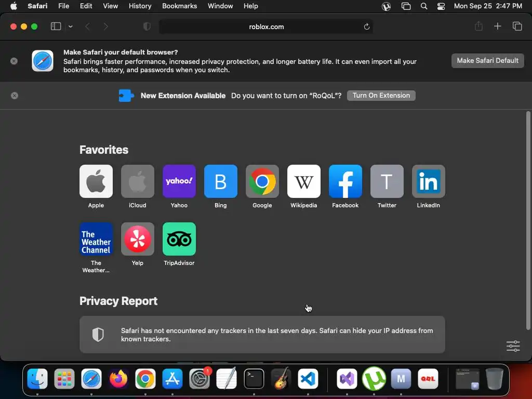Open the Trash in the Dock
Image resolution: width=532 pixels, height=399 pixels.
[x=495, y=379]
